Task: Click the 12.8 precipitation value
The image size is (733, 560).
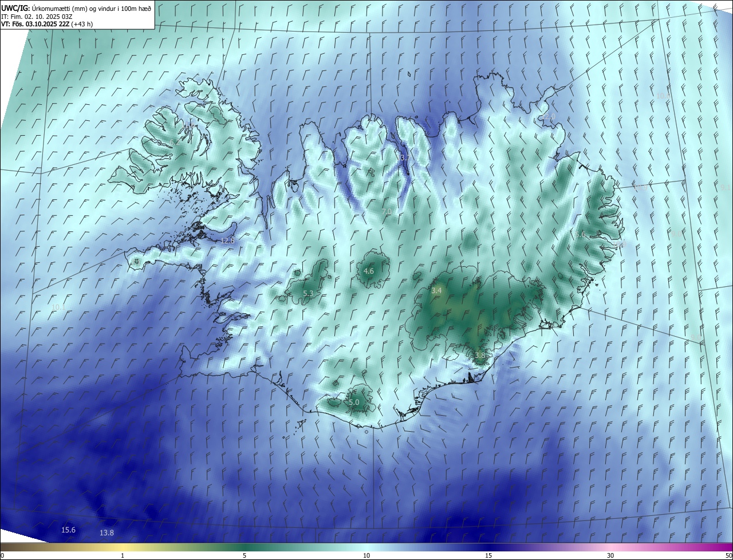Action: tap(227, 240)
